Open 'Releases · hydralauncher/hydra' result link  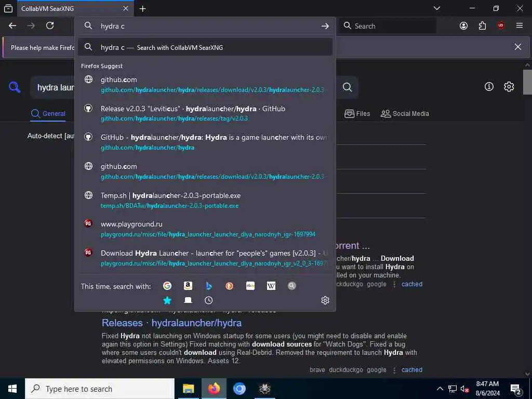pyautogui.click(x=171, y=323)
